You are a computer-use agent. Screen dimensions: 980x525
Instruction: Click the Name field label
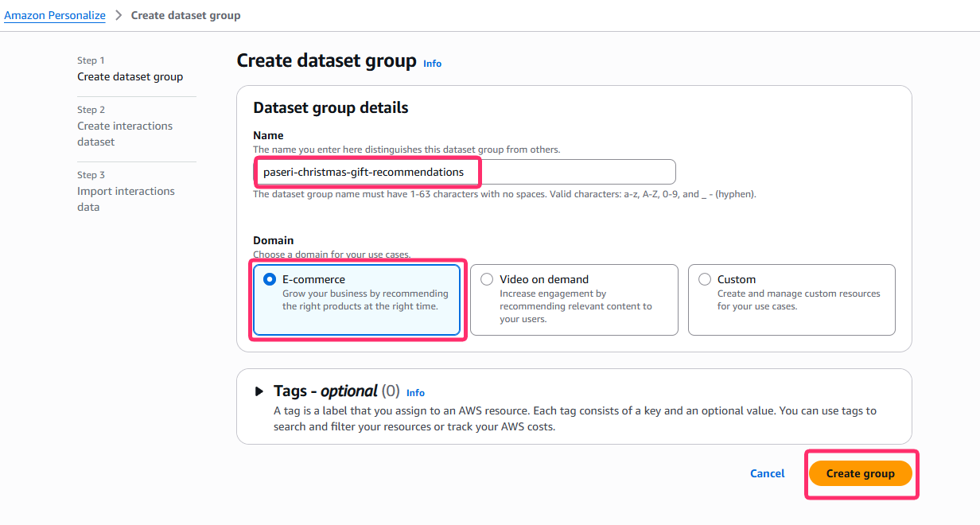[268, 135]
